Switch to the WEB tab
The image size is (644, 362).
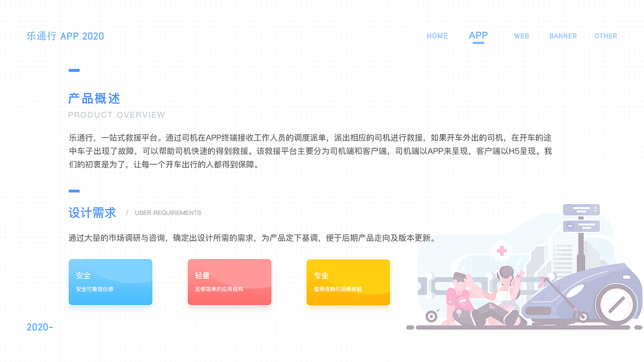click(x=522, y=36)
